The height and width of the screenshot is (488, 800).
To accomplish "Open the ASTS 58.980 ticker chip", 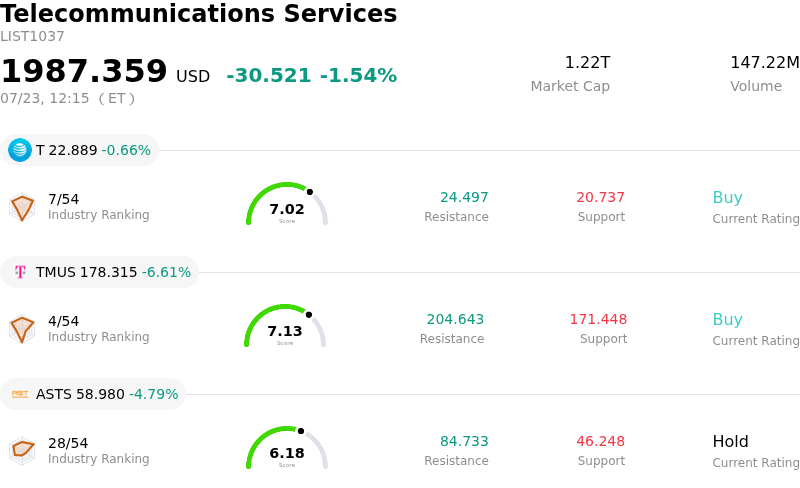I will click(93, 394).
